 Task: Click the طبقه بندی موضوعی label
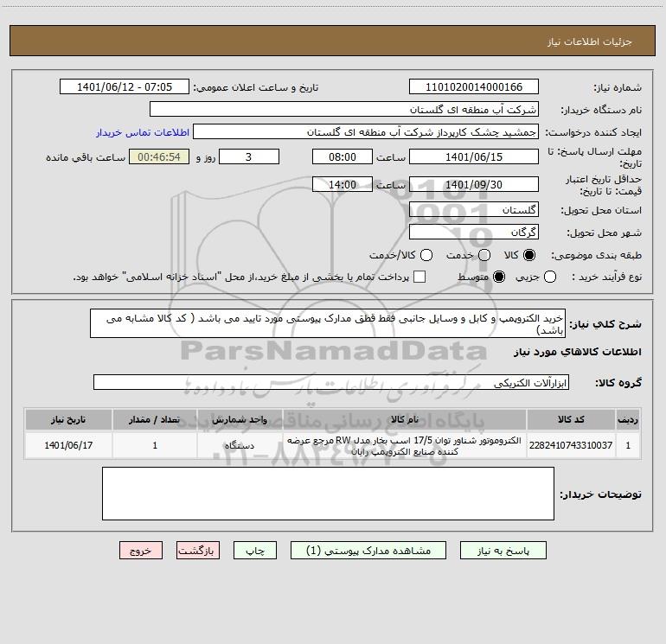tap(596, 256)
